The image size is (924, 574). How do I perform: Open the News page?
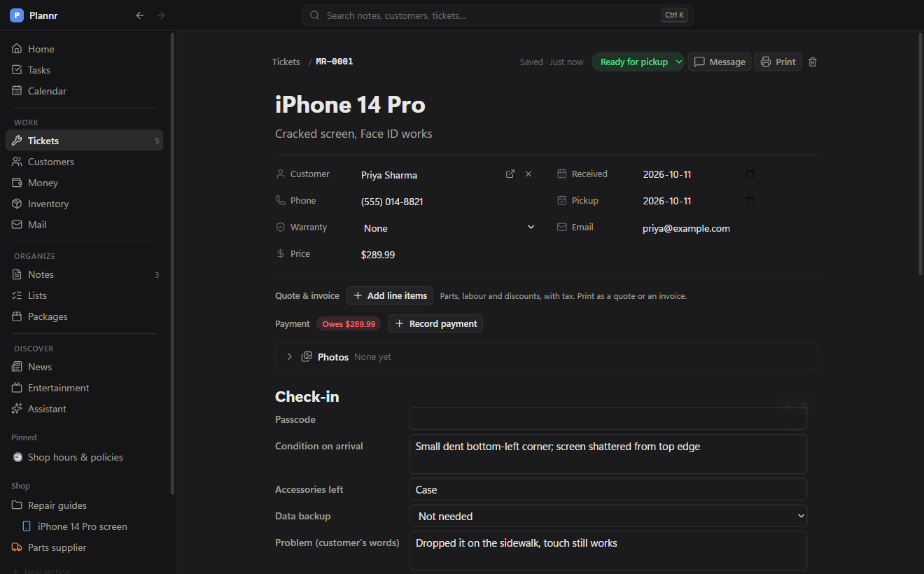click(85, 367)
